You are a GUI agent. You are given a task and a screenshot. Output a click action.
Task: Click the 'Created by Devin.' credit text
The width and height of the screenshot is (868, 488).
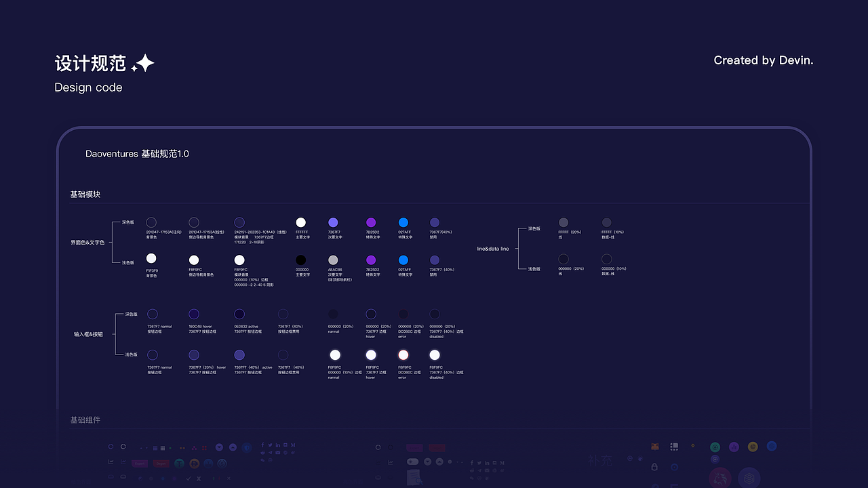tap(764, 60)
